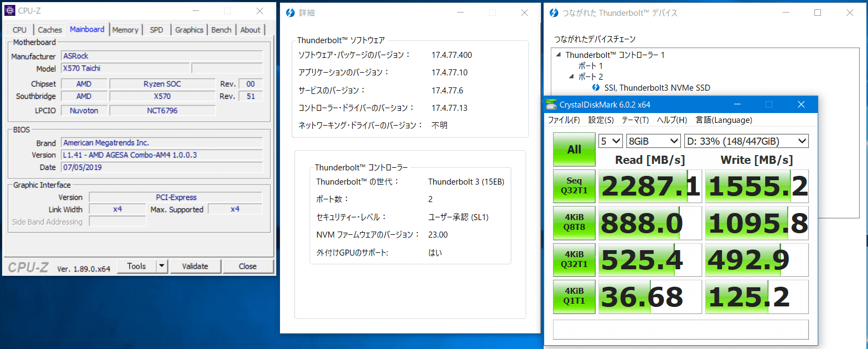Click the empty comment field below the results
This screenshot has height=349, width=868.
click(x=681, y=329)
